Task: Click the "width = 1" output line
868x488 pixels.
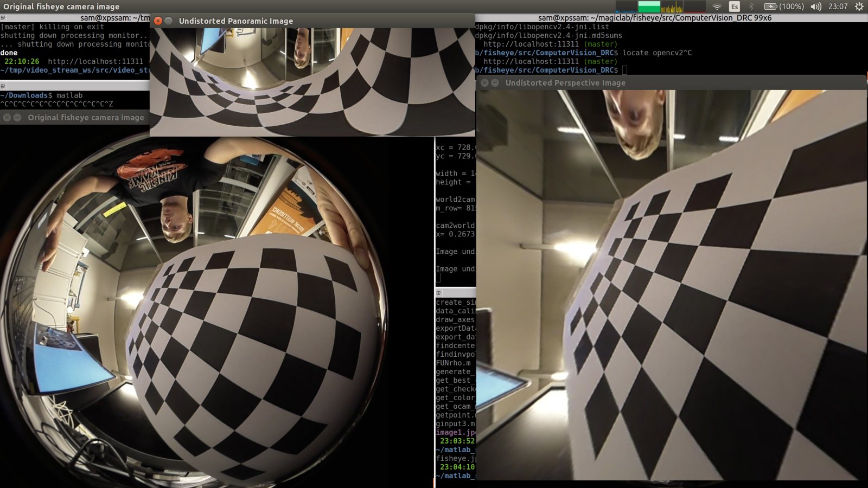Action: point(456,173)
